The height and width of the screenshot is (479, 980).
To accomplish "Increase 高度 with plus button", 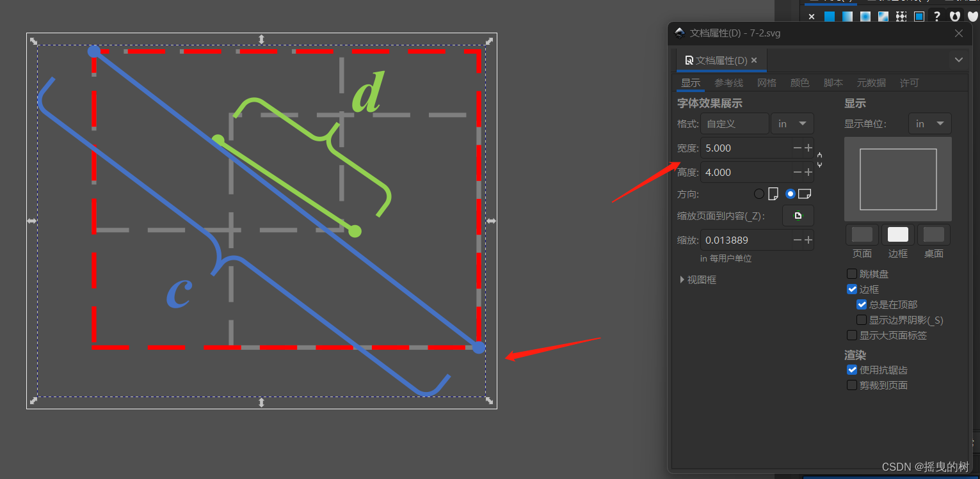I will click(808, 172).
